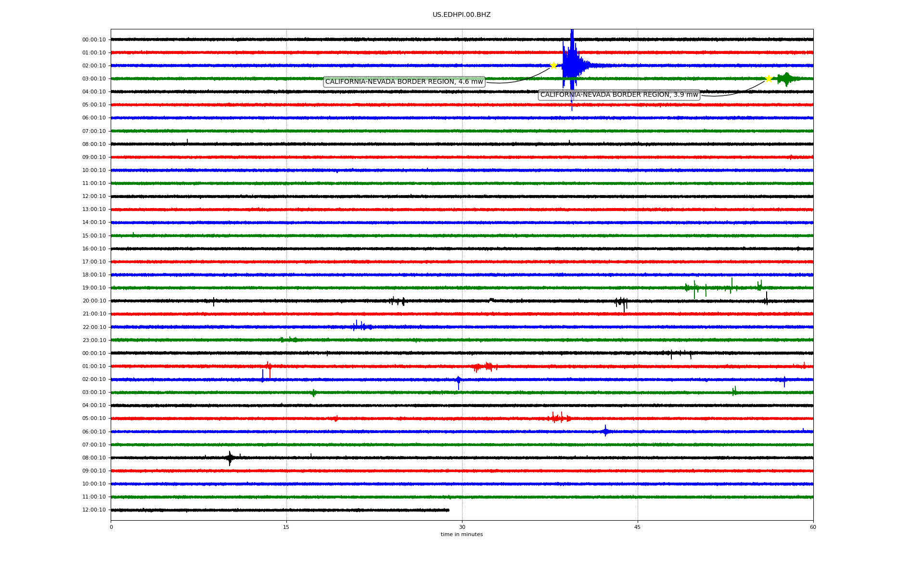Click the x-axis tick label 30
Viewport: 924px width, 578px height.
click(x=462, y=527)
